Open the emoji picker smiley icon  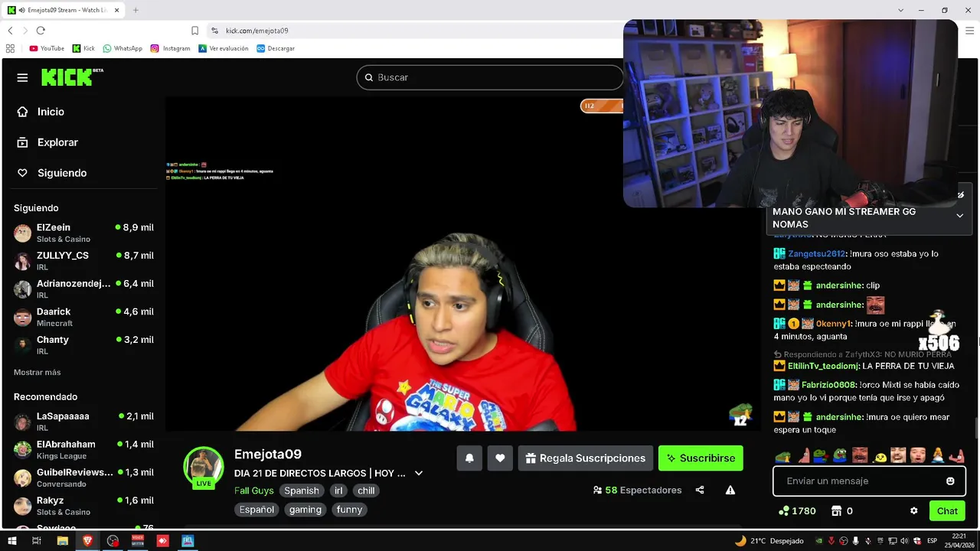950,481
